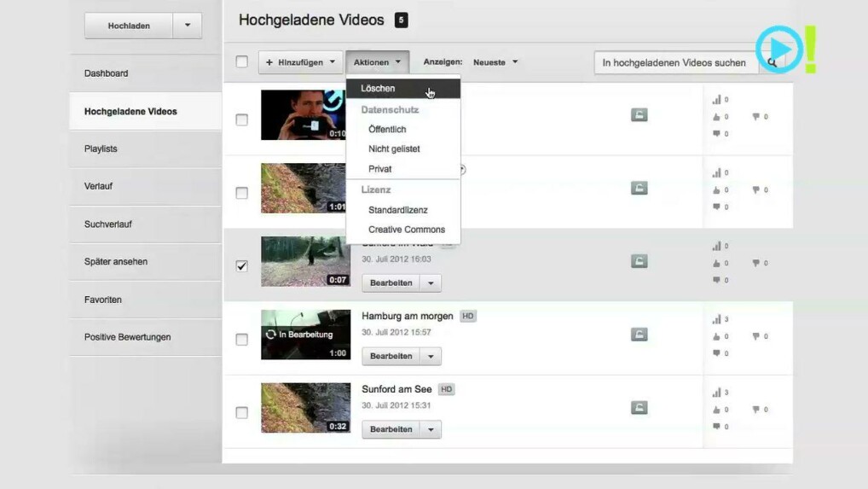The width and height of the screenshot is (868, 489).
Task: Open Playlists in the left sidebar
Action: coord(101,148)
